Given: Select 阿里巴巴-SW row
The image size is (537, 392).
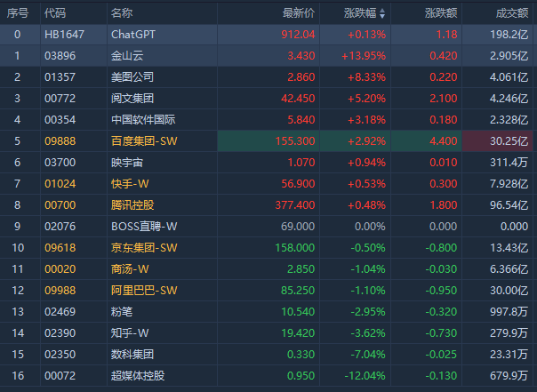Looking at the screenshot, I should [144, 291].
